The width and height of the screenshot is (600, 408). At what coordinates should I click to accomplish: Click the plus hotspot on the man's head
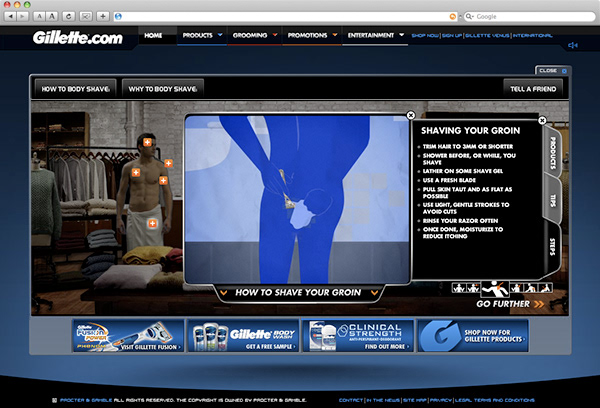click(x=147, y=142)
